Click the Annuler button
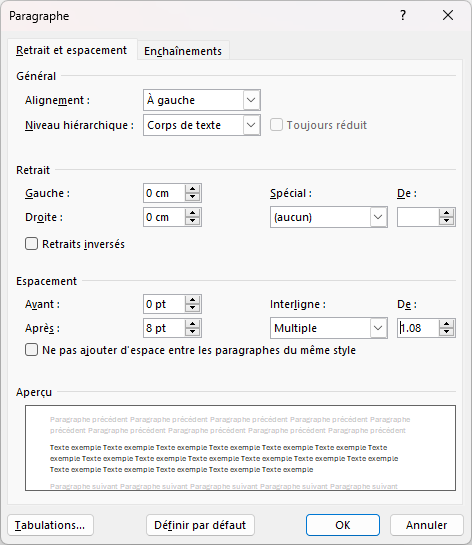The image size is (472, 545). (x=426, y=525)
